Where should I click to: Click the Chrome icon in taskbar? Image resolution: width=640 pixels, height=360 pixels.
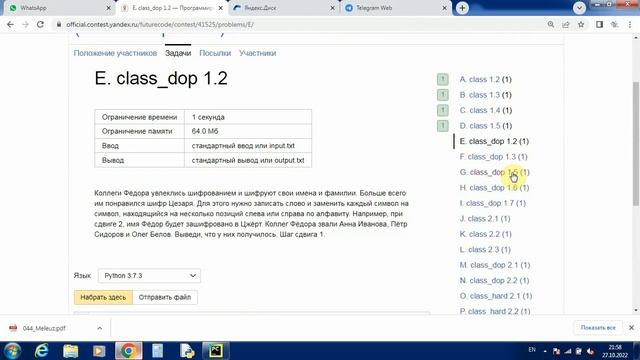[129, 351]
